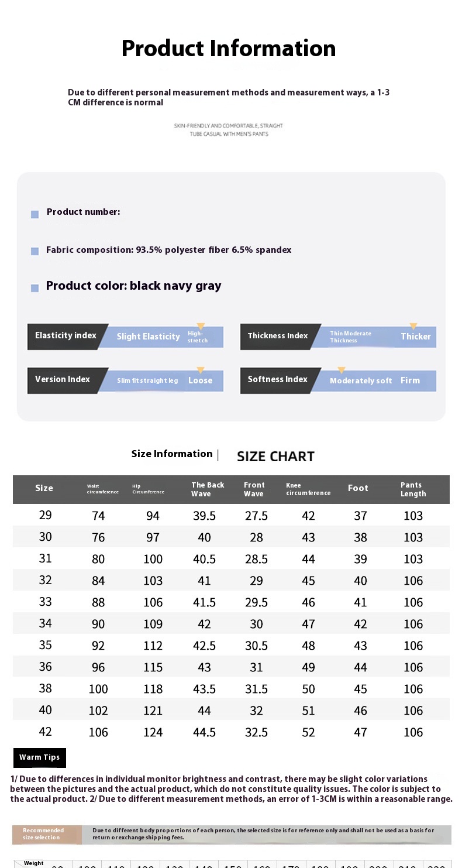The image size is (462, 868).
Task: Click the Version Index dark label
Action: [x=63, y=379]
